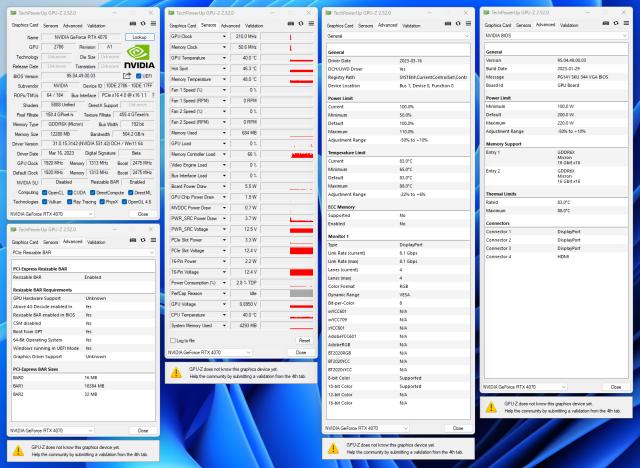The width and height of the screenshot is (640, 468).
Task: Click refresh icon in NVIDIA BIOS window
Action: pos(616,24)
